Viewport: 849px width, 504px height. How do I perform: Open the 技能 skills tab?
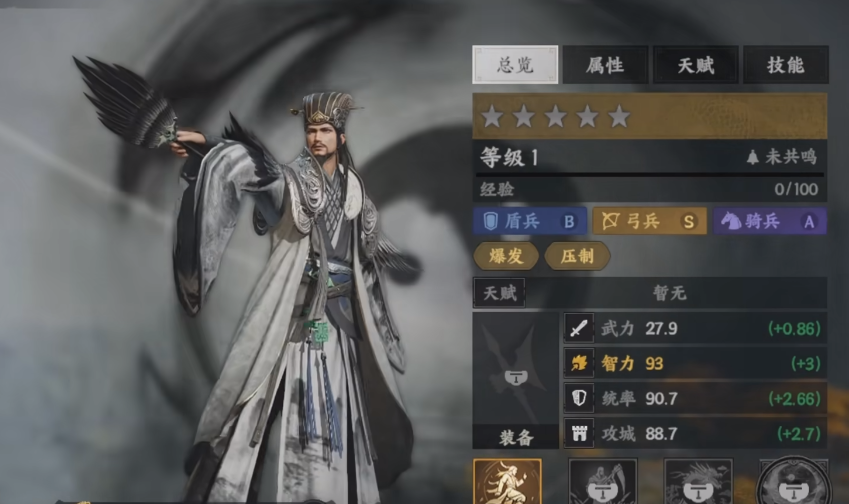click(x=786, y=65)
